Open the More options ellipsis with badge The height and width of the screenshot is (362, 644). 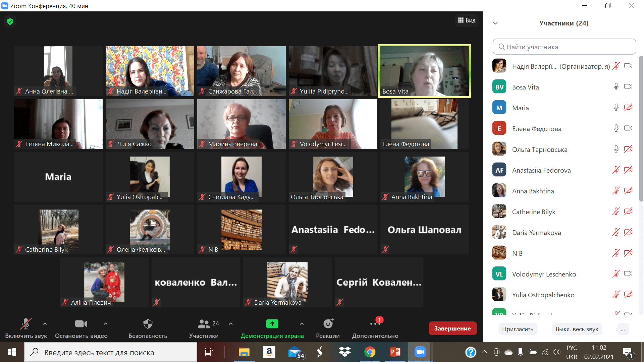pyautogui.click(x=375, y=324)
